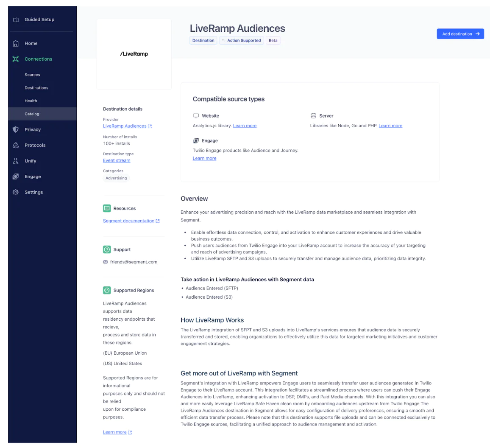Viewport: 490px width, 448px height.
Task: Click the Event stream link
Action: click(x=117, y=160)
